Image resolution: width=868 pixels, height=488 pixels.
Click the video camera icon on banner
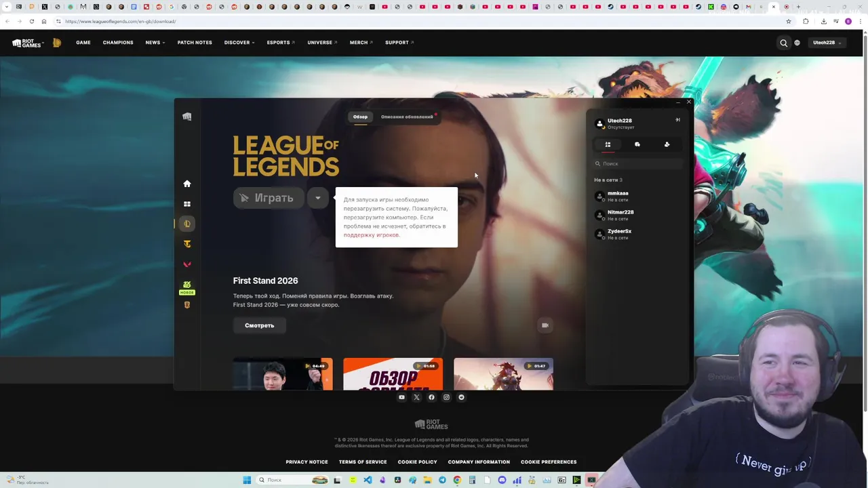click(x=545, y=325)
